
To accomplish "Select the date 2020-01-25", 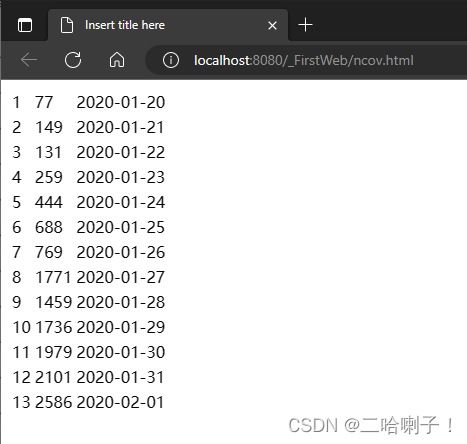I will click(x=121, y=227).
